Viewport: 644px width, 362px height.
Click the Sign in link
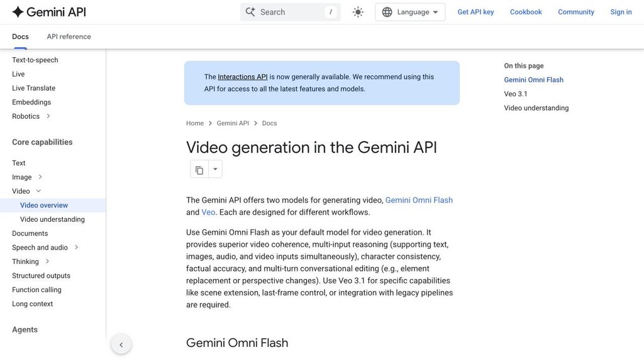tap(621, 12)
